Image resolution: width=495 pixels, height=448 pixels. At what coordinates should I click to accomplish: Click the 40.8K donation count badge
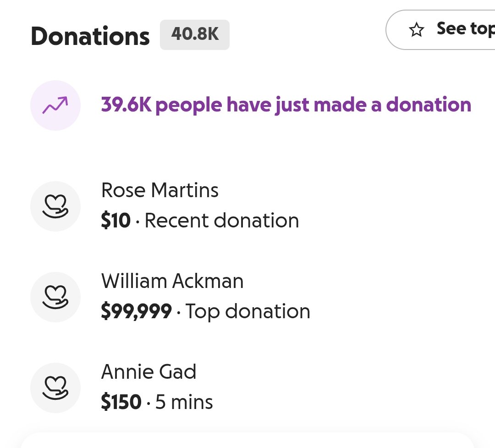[195, 35]
